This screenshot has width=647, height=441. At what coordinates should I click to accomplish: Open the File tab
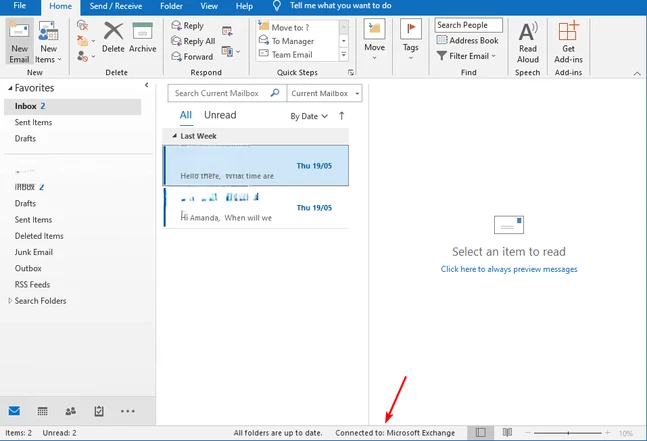(x=19, y=6)
